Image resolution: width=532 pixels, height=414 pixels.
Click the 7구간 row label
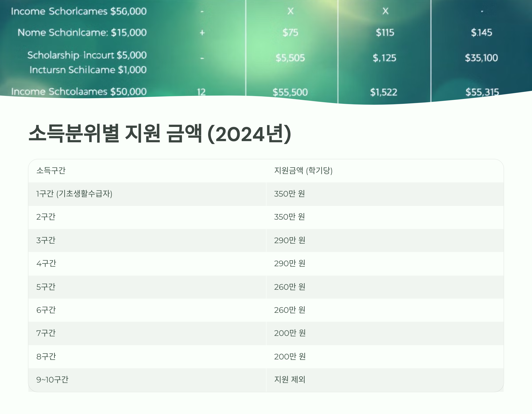point(46,333)
